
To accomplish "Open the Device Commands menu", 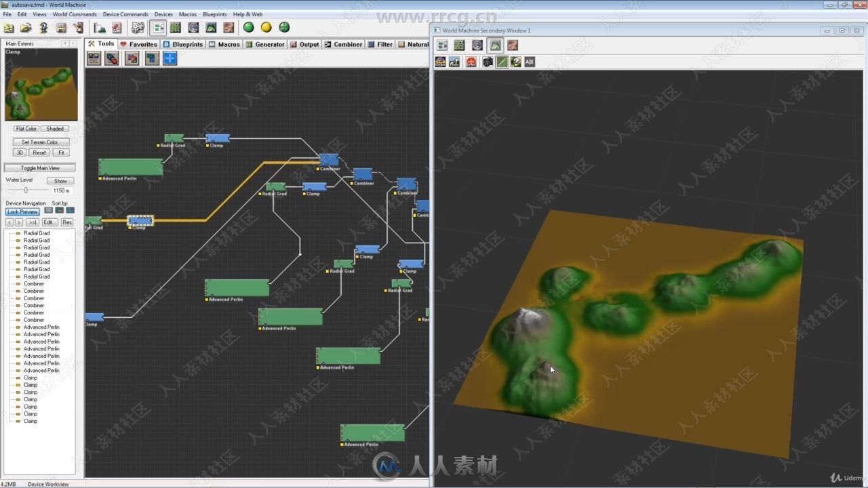I will point(125,14).
